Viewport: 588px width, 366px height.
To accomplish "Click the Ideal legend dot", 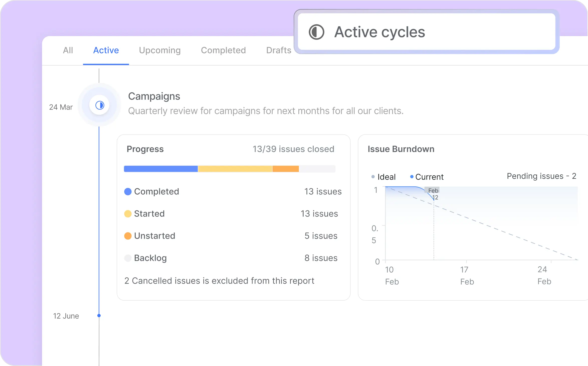I will coord(373,177).
